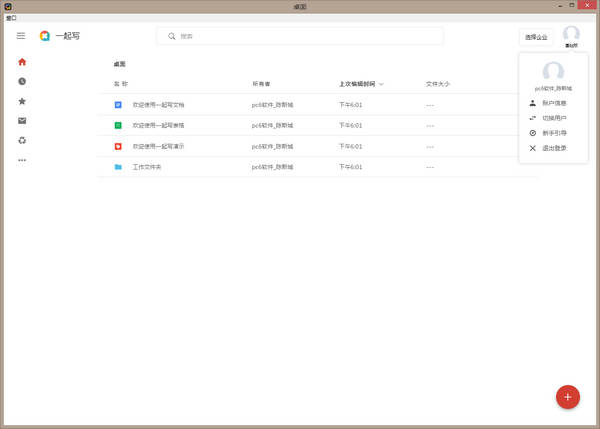Image resolution: width=600 pixels, height=429 pixels.
Task: Select 账户信息 from the user menu
Action: (553, 103)
